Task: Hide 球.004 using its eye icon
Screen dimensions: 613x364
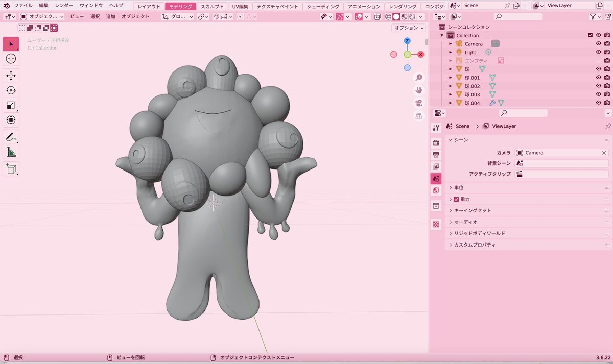Action: click(x=599, y=103)
